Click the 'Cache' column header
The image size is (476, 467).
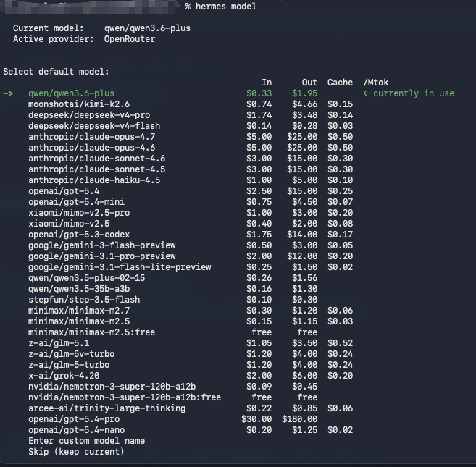pos(340,83)
